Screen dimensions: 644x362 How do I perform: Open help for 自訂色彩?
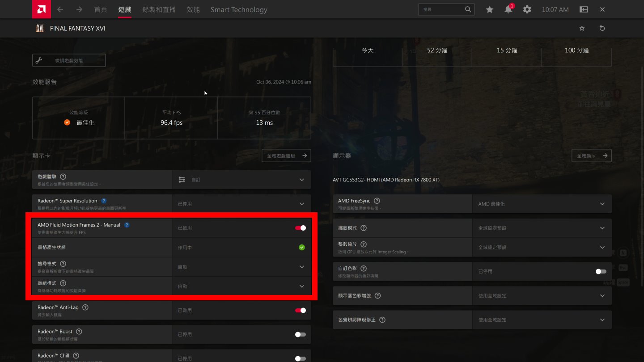364,269
